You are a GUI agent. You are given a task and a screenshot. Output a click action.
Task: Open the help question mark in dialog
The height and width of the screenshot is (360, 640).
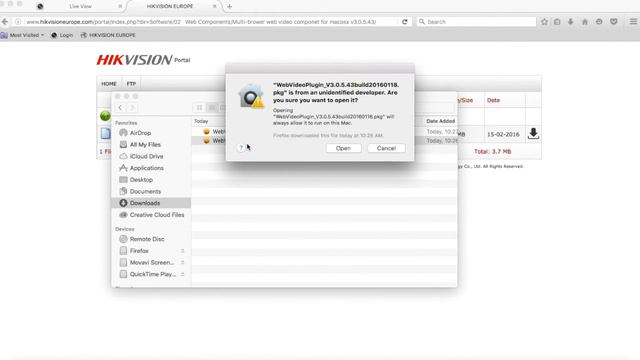click(x=241, y=148)
